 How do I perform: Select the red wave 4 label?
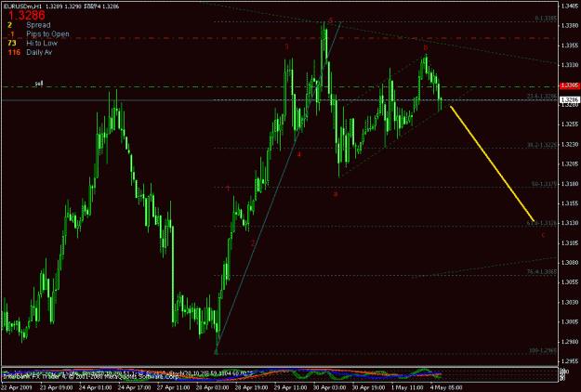pyautogui.click(x=299, y=155)
